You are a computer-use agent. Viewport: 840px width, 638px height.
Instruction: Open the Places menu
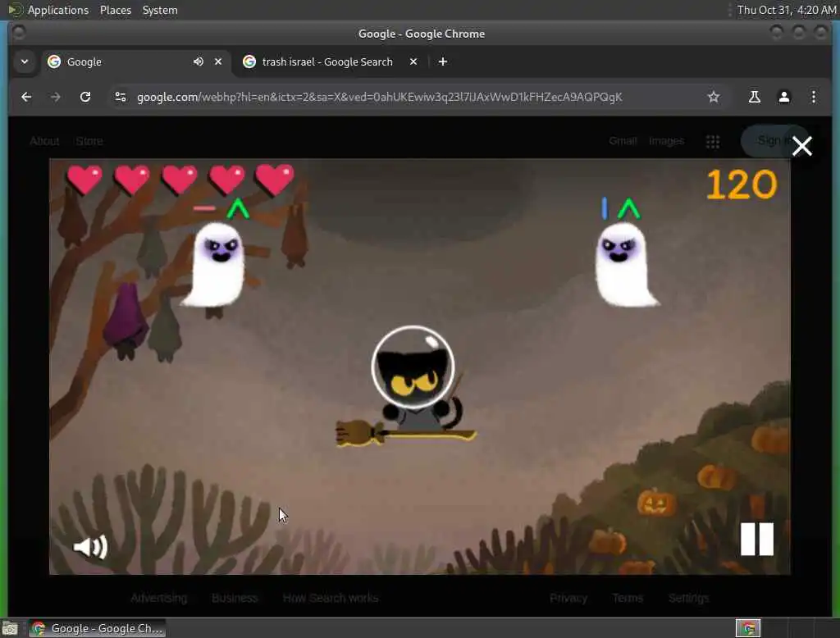(116, 10)
